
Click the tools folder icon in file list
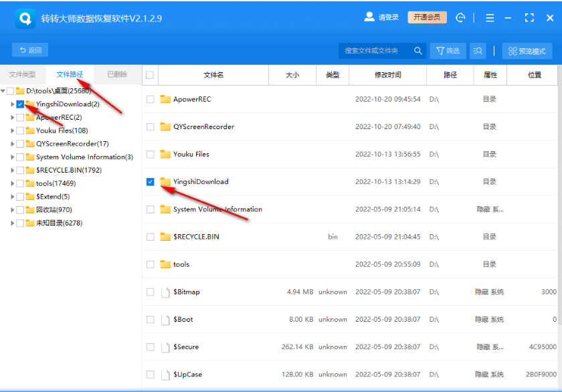pos(165,264)
